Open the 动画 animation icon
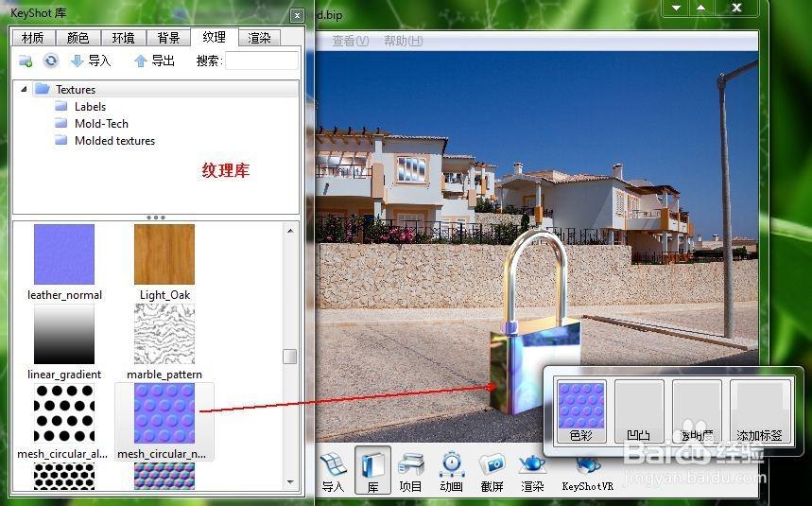This screenshot has height=506, width=812. point(452,472)
